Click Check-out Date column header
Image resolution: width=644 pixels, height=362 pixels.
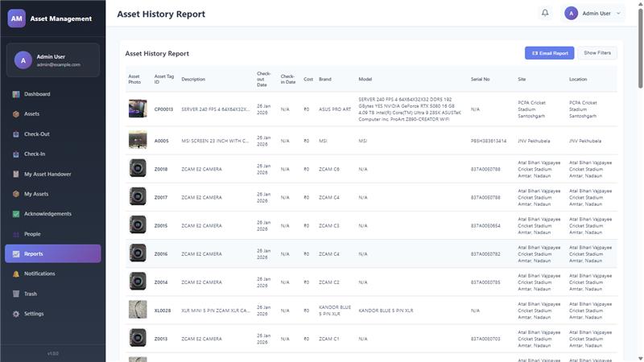(x=264, y=79)
